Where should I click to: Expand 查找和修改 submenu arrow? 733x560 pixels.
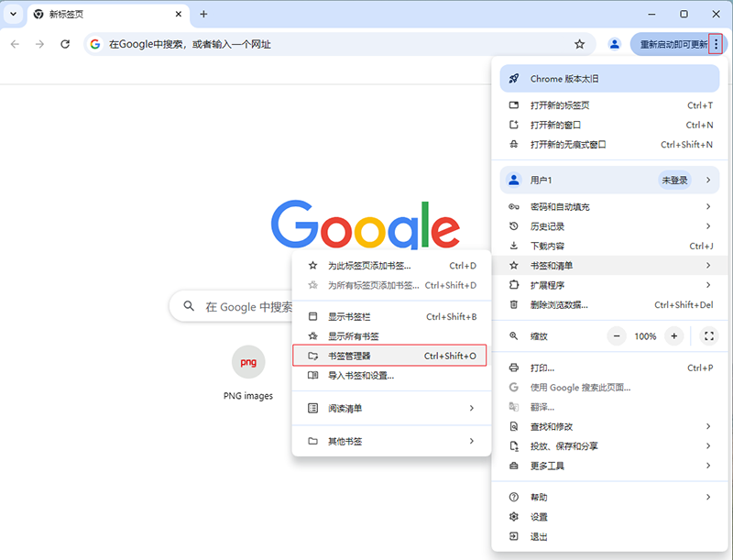[708, 426]
